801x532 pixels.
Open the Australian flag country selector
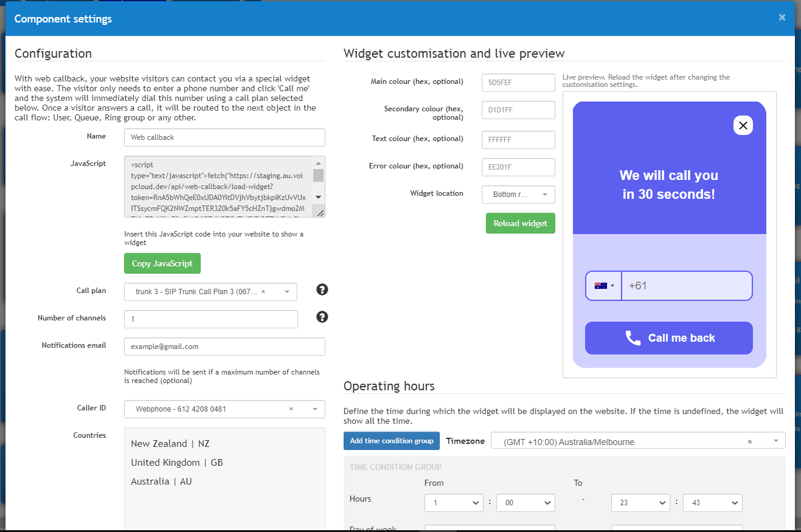click(604, 286)
